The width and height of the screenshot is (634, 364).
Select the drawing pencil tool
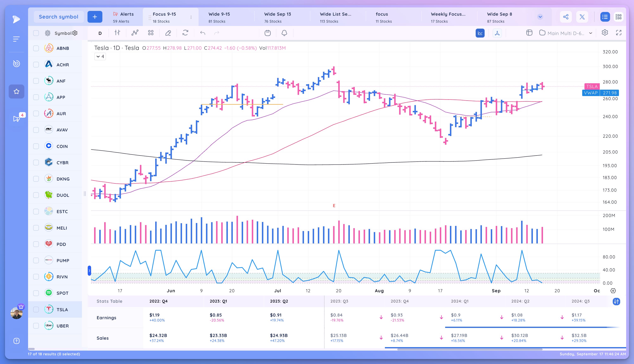click(x=168, y=33)
